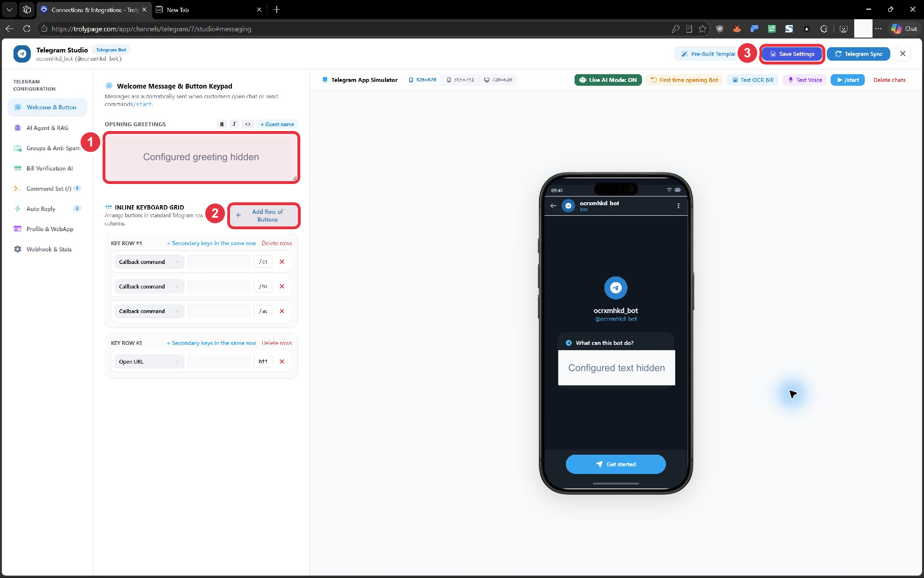Click the Bold formatting button

[x=221, y=124]
